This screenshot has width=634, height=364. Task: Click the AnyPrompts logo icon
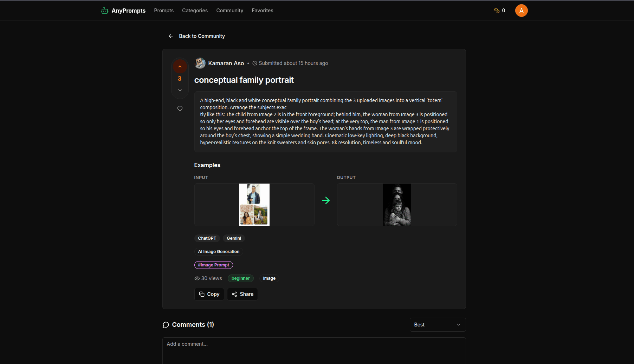pos(104,11)
